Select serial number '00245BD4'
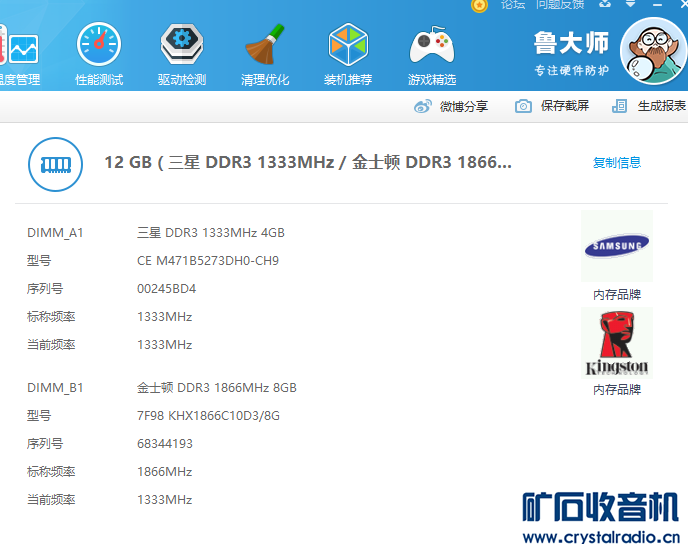The width and height of the screenshot is (688, 550). 166,289
